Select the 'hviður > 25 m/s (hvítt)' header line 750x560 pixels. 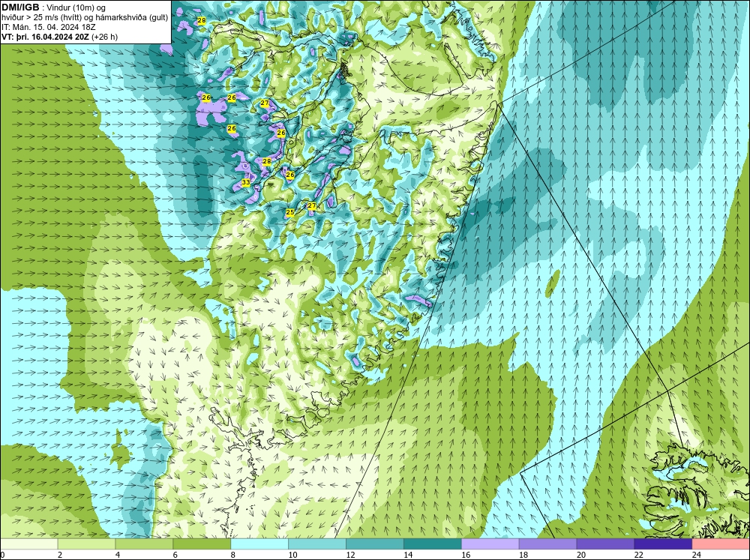click(84, 18)
